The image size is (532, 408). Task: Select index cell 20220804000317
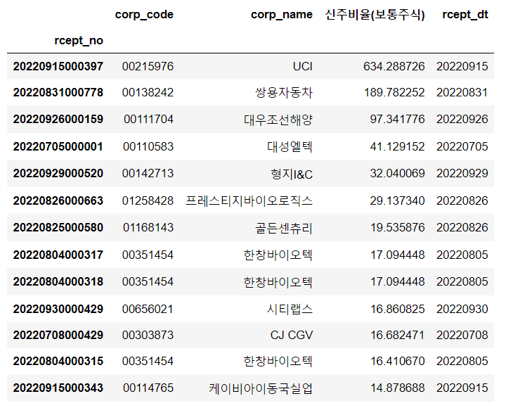pos(58,255)
